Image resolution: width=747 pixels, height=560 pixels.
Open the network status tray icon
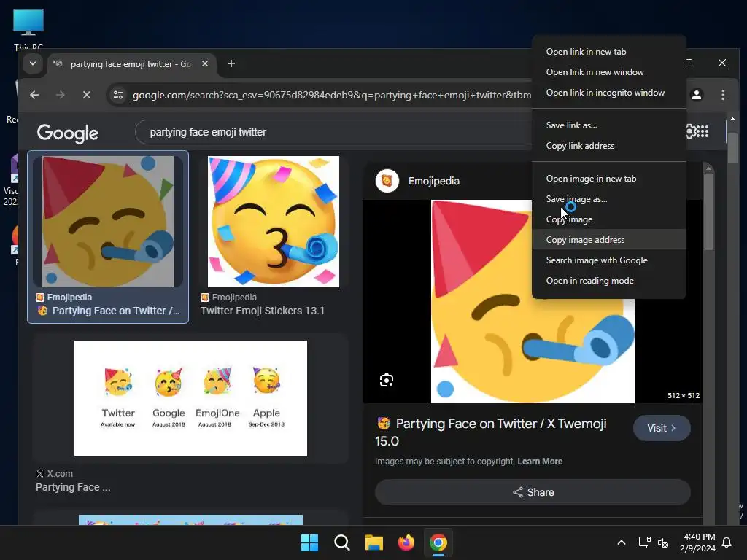644,542
